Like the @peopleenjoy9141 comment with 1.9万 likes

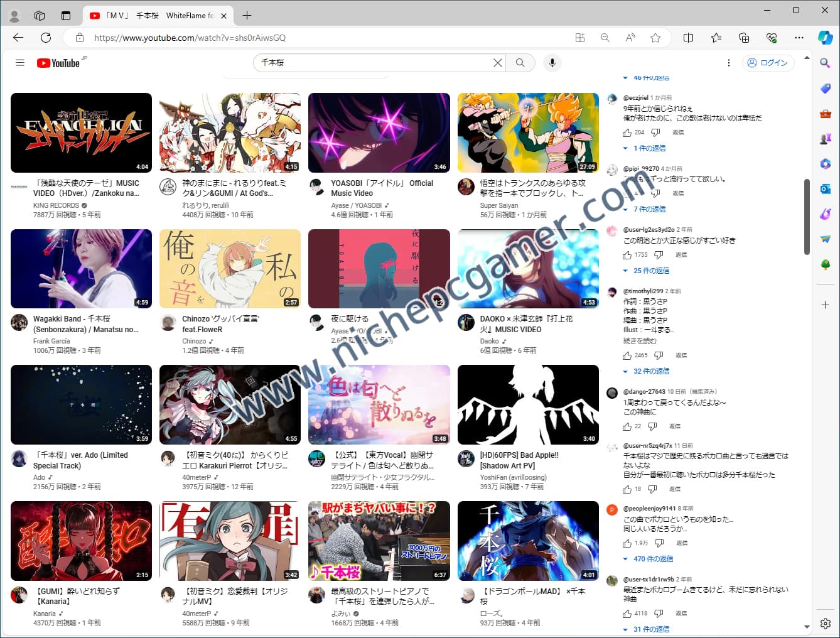tap(627, 543)
